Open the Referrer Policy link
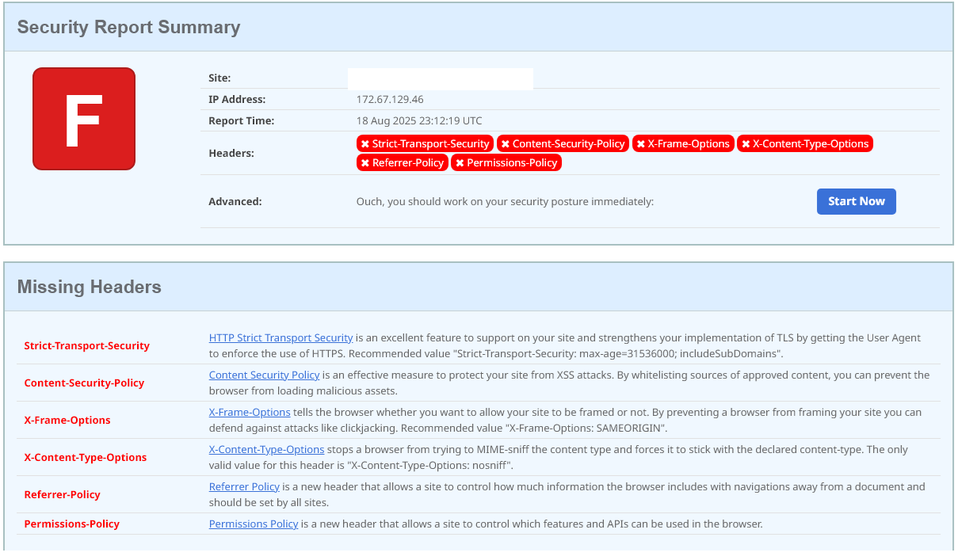This screenshot has height=560, width=958. [244, 486]
